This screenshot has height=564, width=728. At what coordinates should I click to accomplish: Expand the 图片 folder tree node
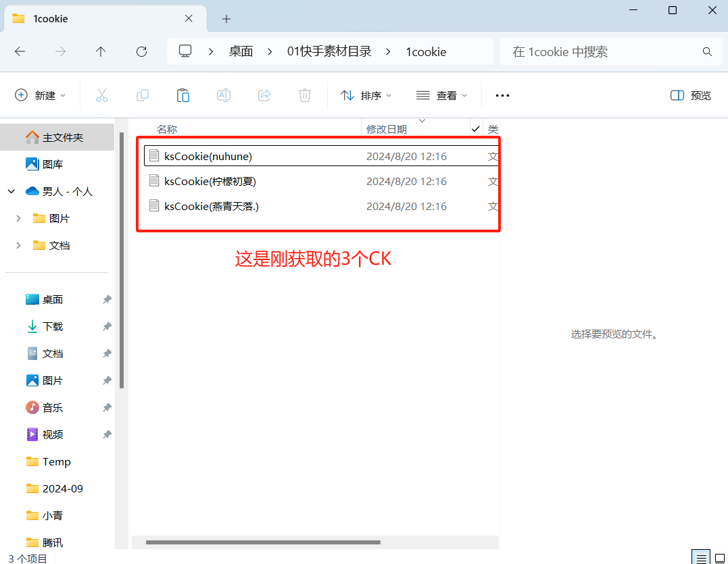click(18, 218)
